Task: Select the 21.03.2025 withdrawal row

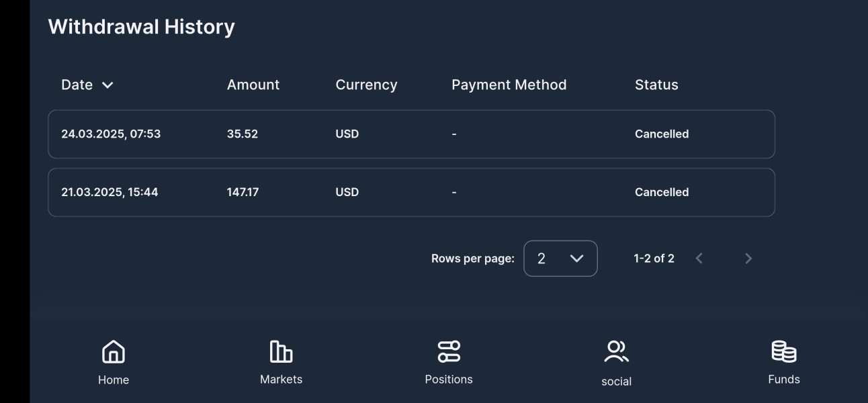Action: 411,192
